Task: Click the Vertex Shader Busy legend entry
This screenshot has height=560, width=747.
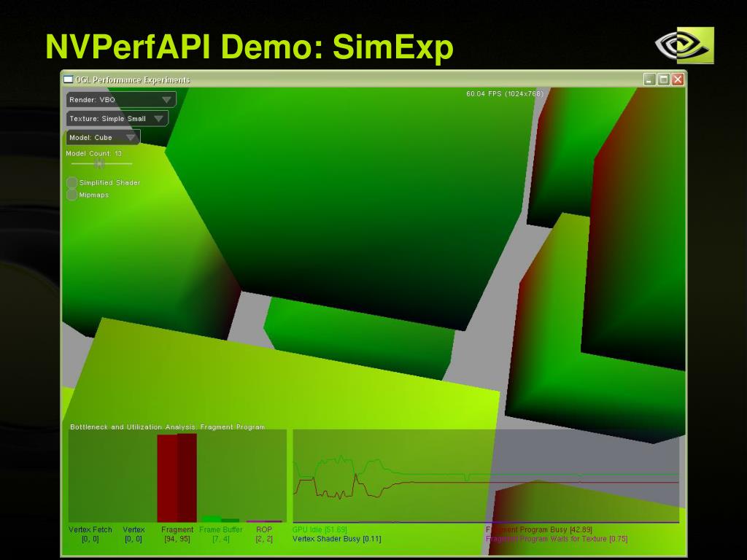Action: pyautogui.click(x=337, y=539)
